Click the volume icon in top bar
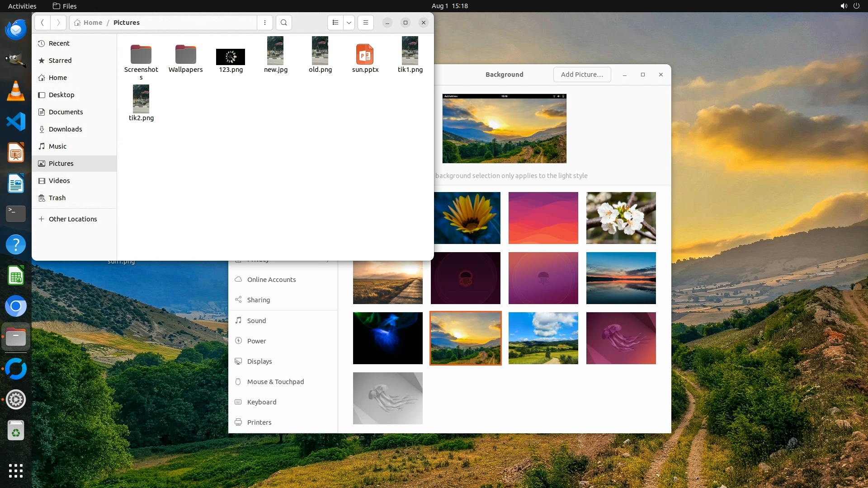The height and width of the screenshot is (488, 868). click(844, 6)
